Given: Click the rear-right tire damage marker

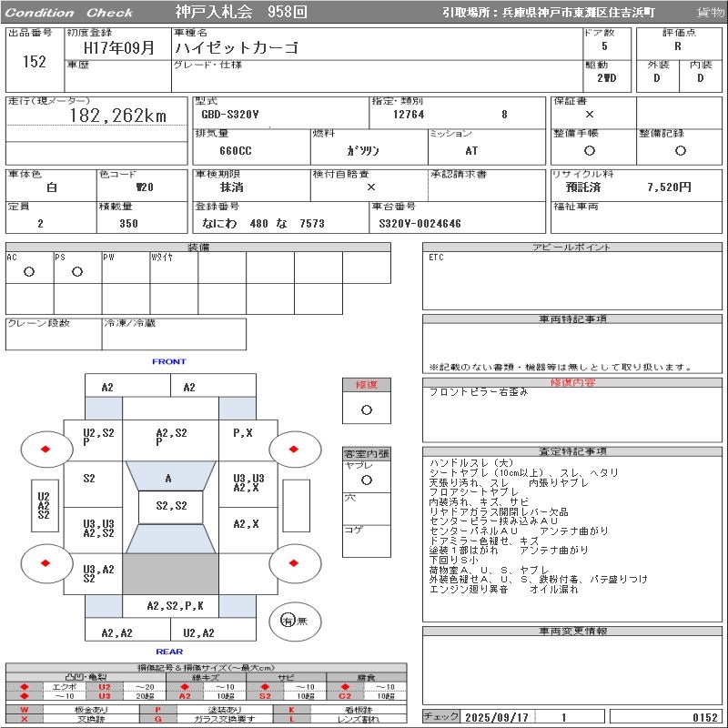Looking at the screenshot, I should tap(293, 563).
